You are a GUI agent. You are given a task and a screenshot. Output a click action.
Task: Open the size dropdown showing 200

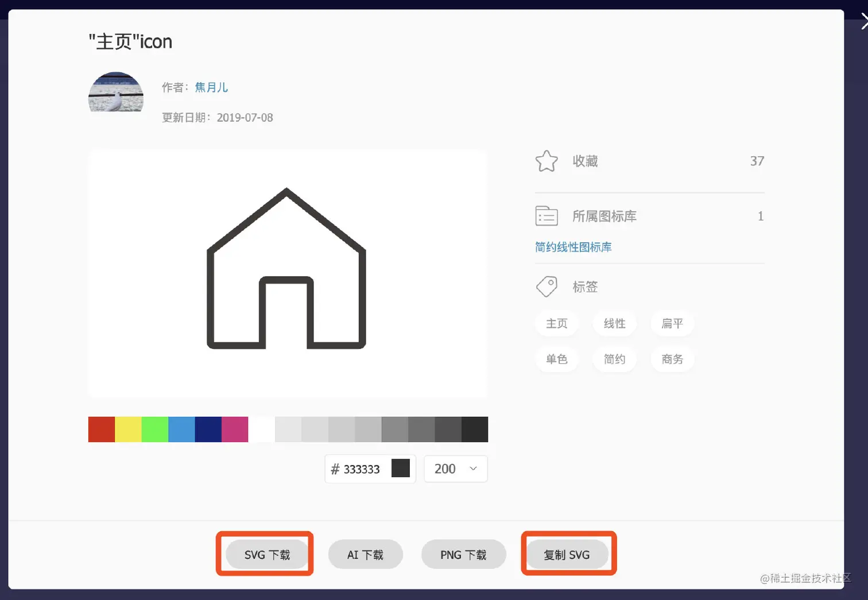coord(456,469)
